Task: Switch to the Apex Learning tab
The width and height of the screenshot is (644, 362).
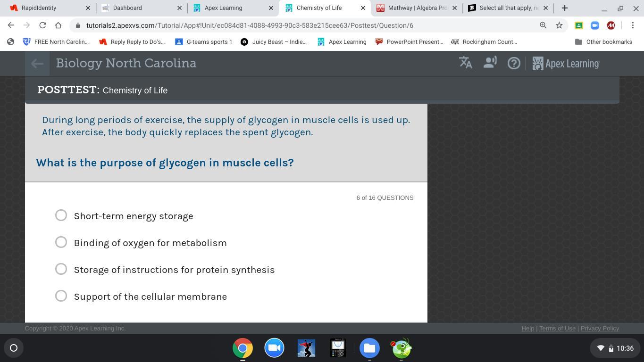Action: (x=233, y=8)
